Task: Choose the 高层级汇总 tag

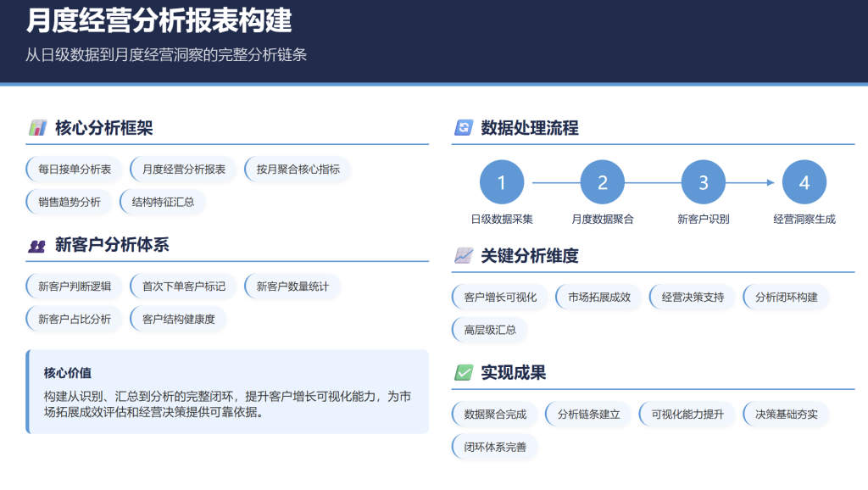Action: click(489, 330)
